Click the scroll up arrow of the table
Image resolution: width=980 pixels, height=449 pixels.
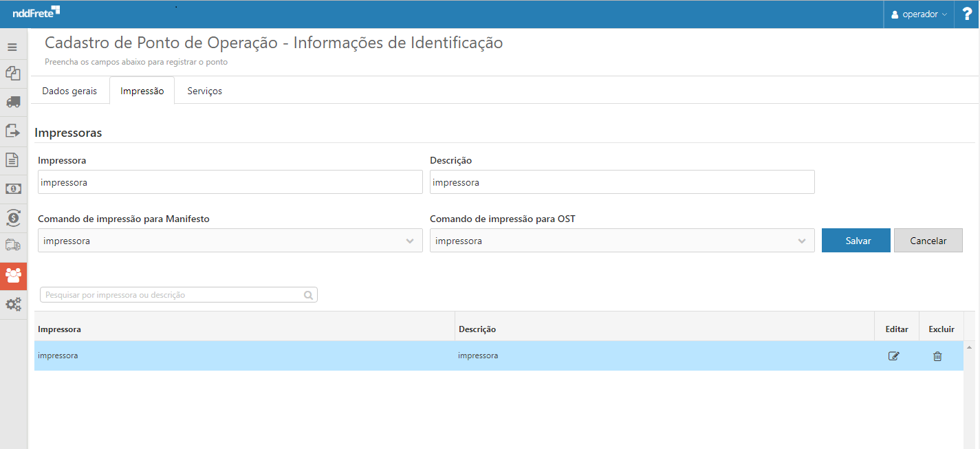970,347
